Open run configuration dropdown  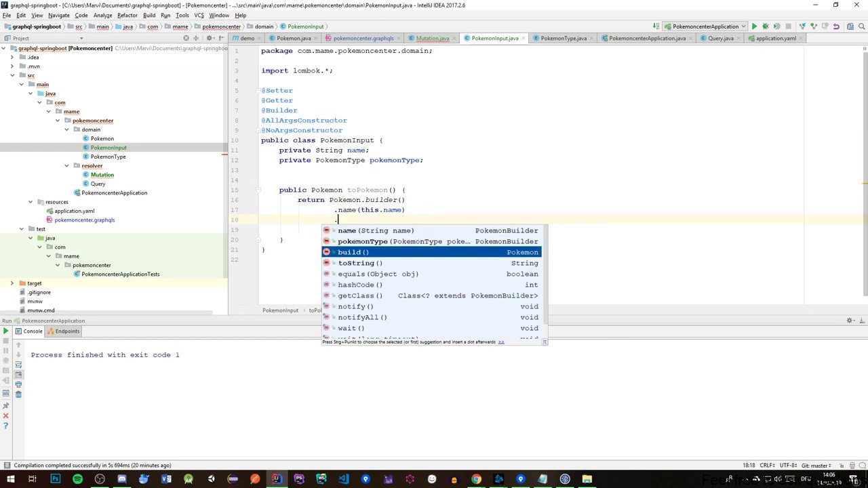[x=705, y=26]
